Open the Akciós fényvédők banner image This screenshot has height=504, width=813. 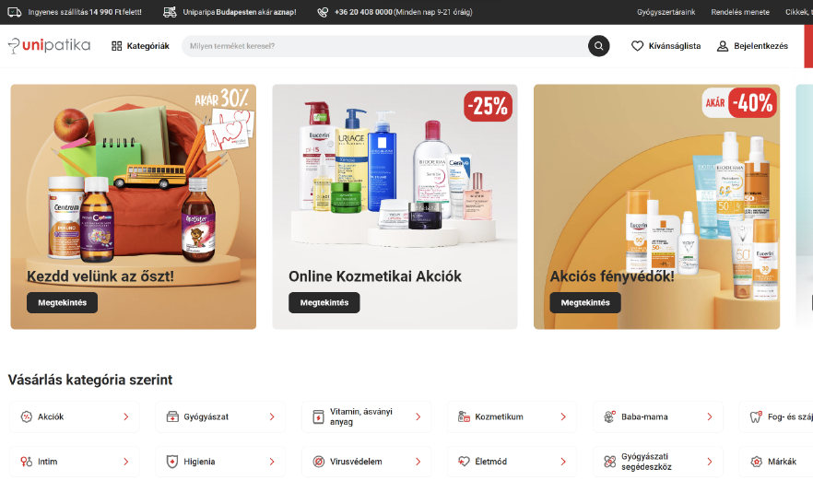point(656,207)
